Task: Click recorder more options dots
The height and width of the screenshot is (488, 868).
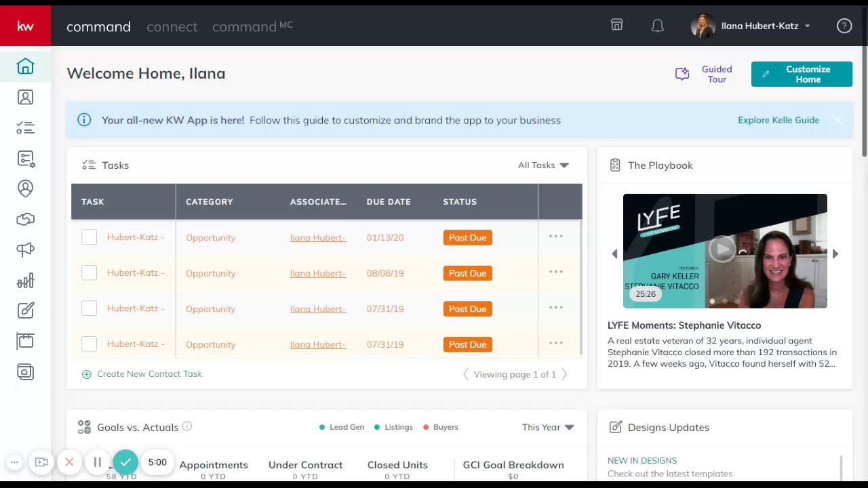Action: tap(14, 462)
